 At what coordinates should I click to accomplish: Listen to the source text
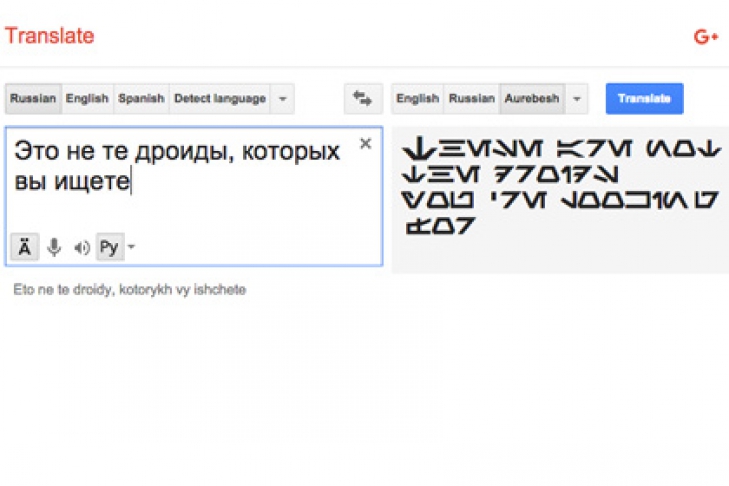click(x=82, y=247)
